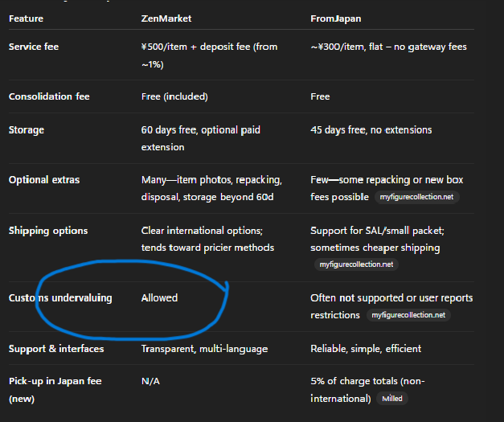Viewport: 504px width, 422px height.
Task: Select the FromJapan column header
Action: click(335, 18)
